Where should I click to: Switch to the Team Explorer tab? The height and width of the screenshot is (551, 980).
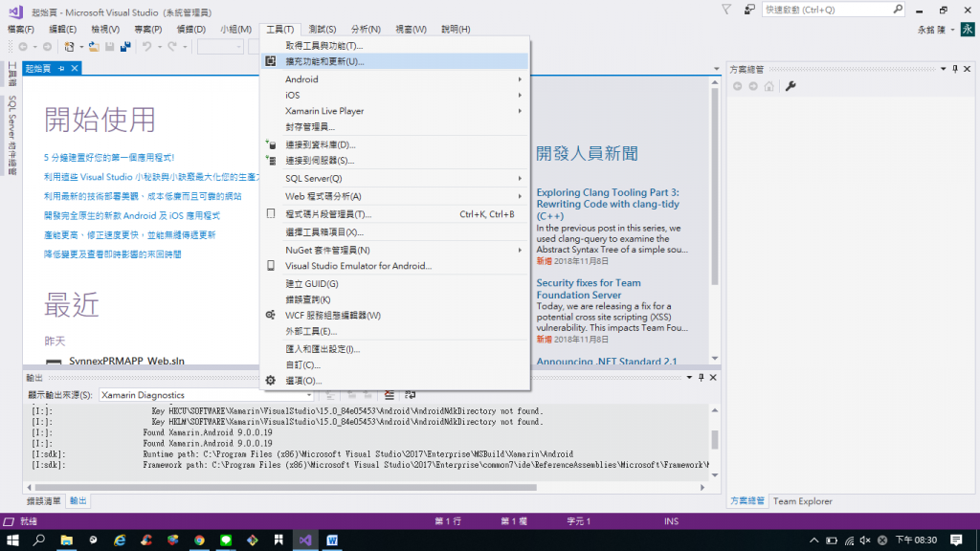(x=803, y=501)
